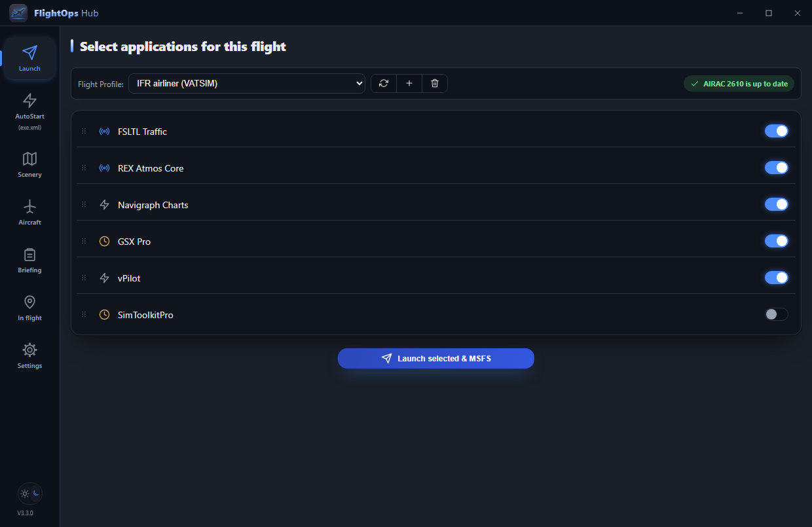This screenshot has width=812, height=527.
Task: Disable FSLTL Traffic toggle
Action: click(777, 131)
